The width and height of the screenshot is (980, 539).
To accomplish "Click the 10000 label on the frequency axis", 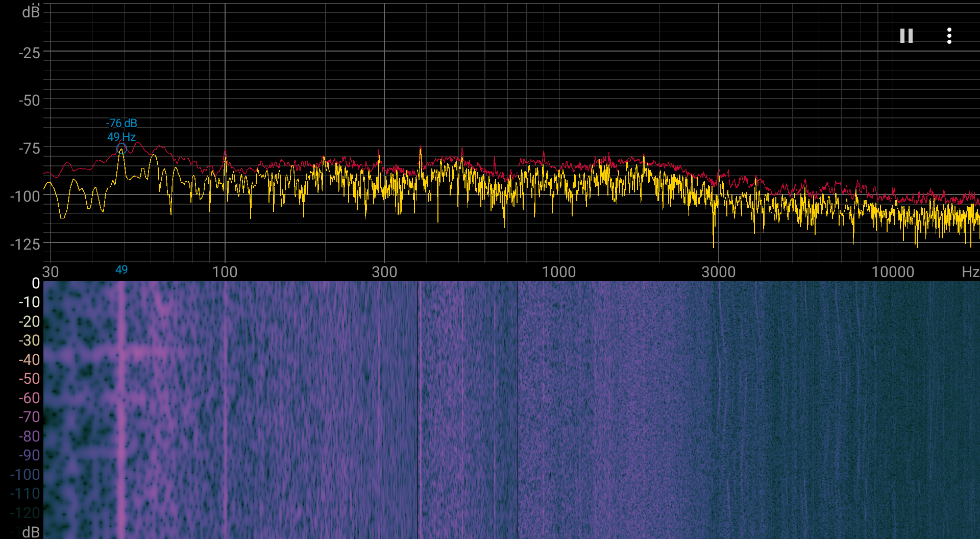I will pos(893,272).
